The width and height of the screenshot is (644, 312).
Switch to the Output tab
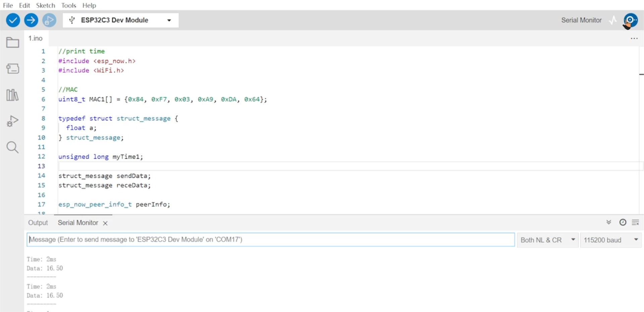coord(38,223)
